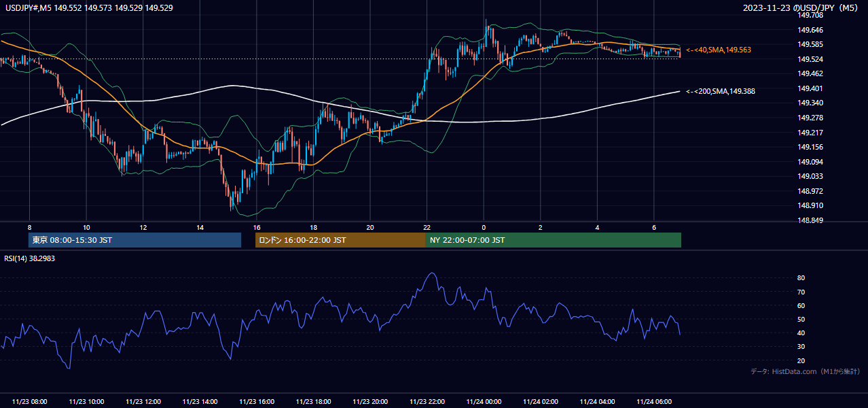Click hour label 8 under price chart

click(x=29, y=227)
